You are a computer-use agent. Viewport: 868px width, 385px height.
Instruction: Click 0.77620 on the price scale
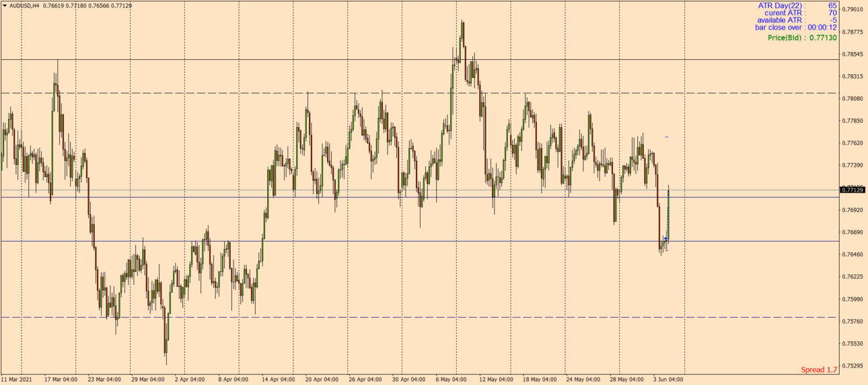tap(853, 143)
